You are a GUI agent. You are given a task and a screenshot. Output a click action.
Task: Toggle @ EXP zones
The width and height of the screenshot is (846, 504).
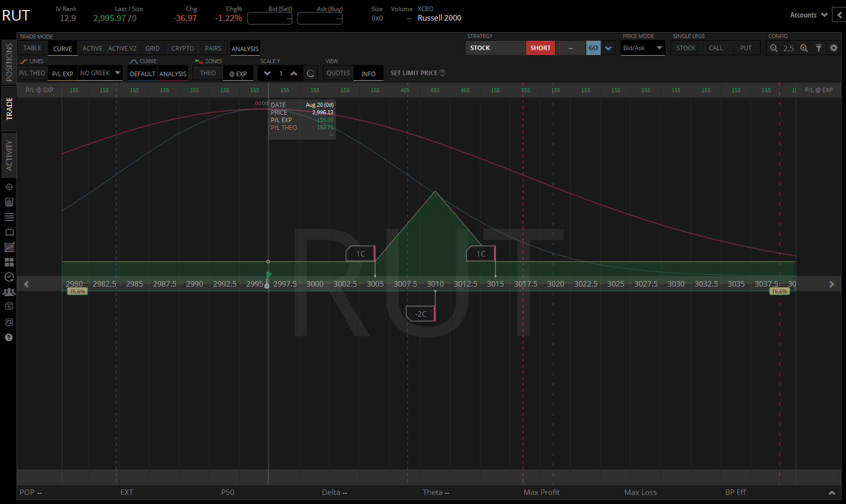pyautogui.click(x=238, y=74)
